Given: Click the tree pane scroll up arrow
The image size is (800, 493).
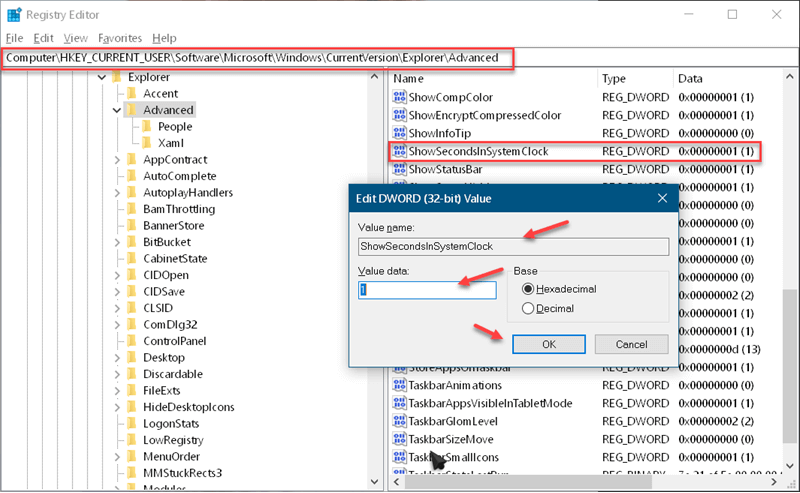Looking at the screenshot, I should pos(374,77).
